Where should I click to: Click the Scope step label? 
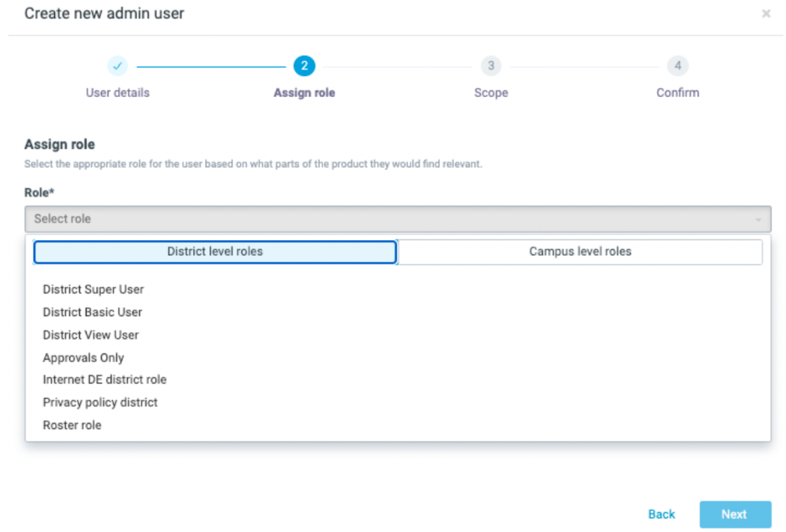(491, 93)
